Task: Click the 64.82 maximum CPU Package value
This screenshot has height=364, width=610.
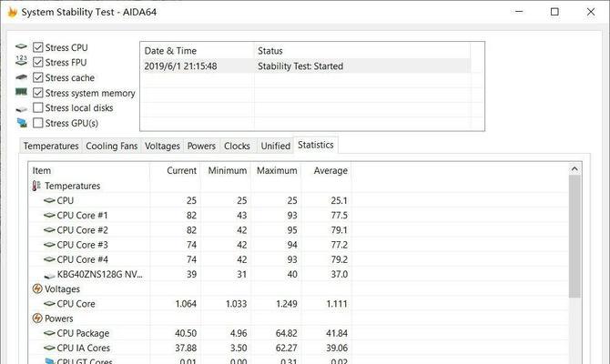Action: [286, 333]
